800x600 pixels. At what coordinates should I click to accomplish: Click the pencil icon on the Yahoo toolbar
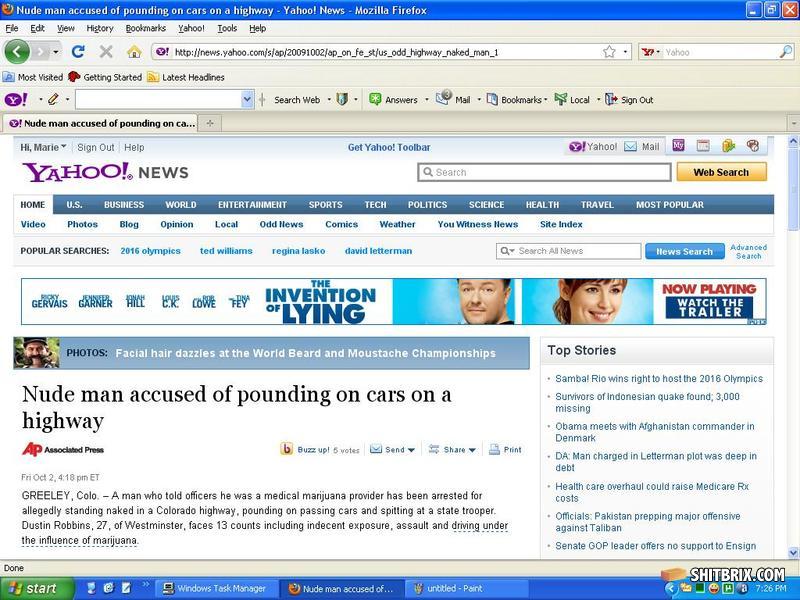[x=53, y=99]
